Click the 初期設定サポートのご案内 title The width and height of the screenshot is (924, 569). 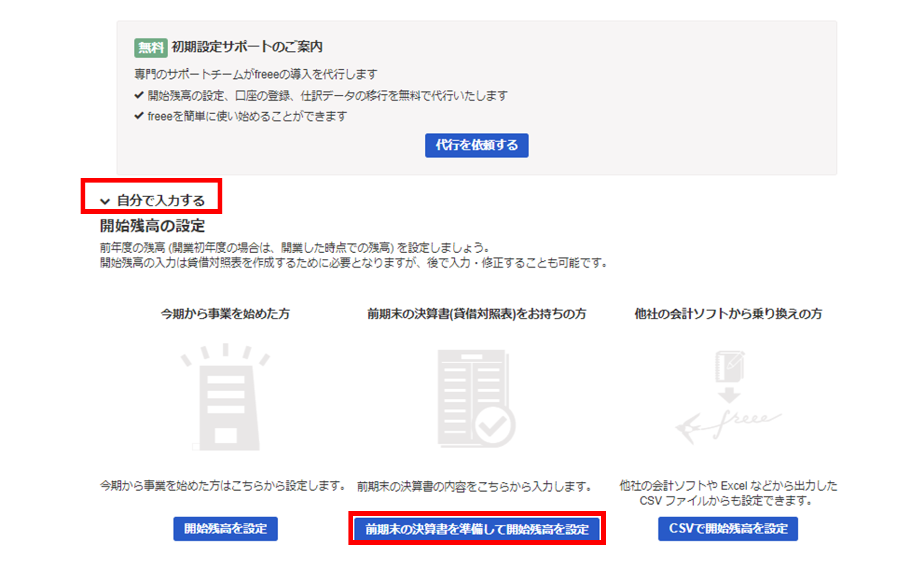pos(247,47)
